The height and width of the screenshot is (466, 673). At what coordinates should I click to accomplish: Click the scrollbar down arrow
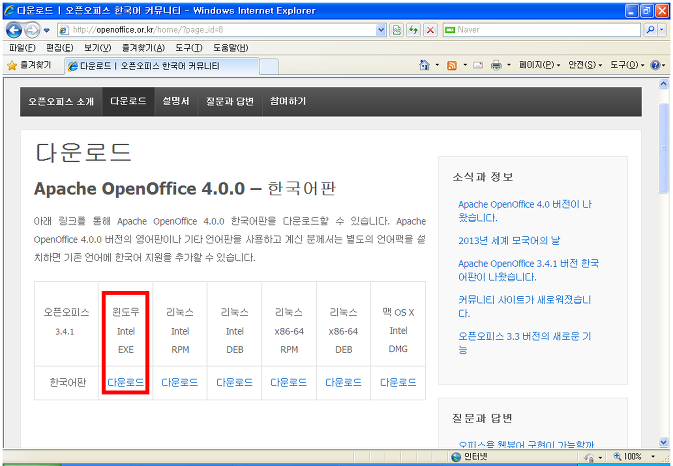pyautogui.click(x=664, y=442)
